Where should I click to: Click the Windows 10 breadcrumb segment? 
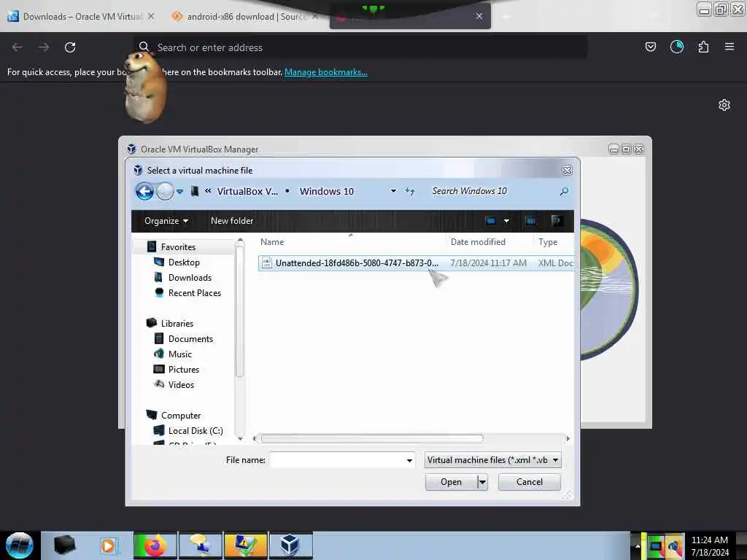(326, 191)
